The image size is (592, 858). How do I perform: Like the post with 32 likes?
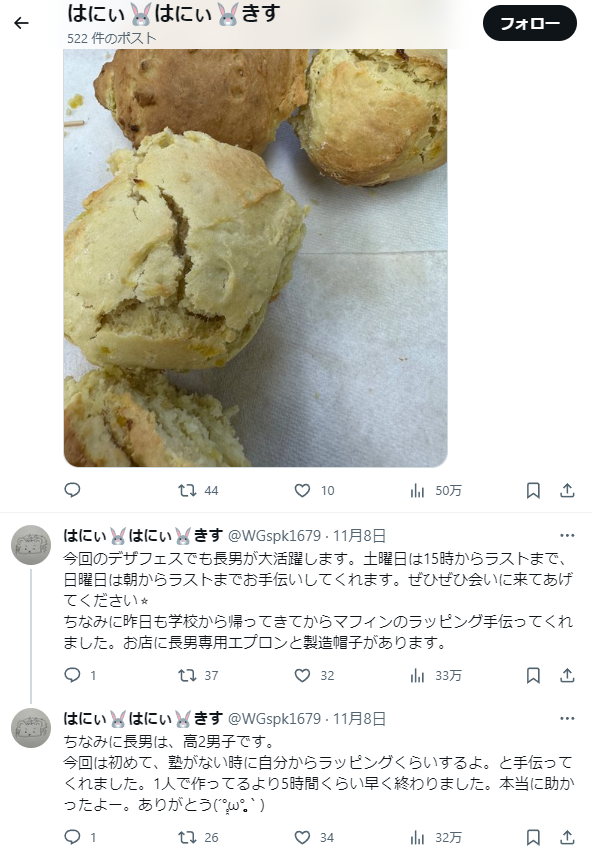click(314, 675)
